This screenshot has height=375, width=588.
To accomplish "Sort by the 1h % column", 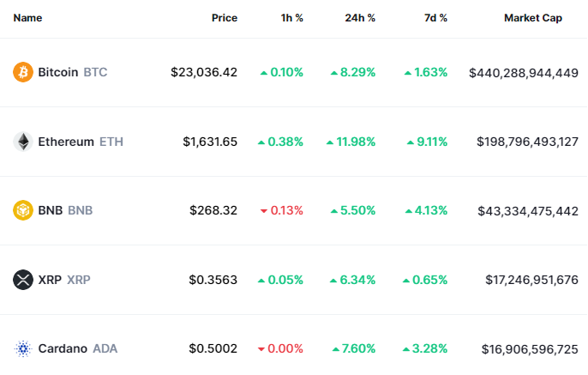I will 291,17.
